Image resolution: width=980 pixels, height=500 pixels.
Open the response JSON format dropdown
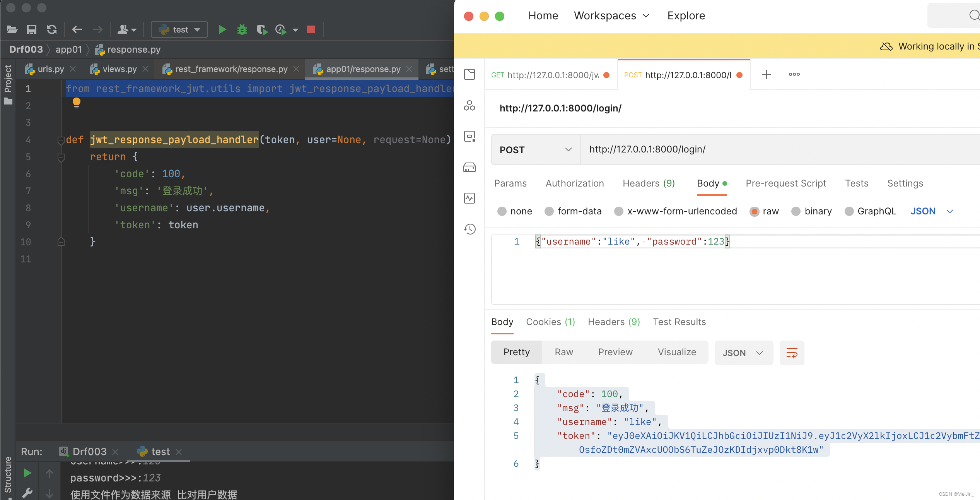[743, 353]
